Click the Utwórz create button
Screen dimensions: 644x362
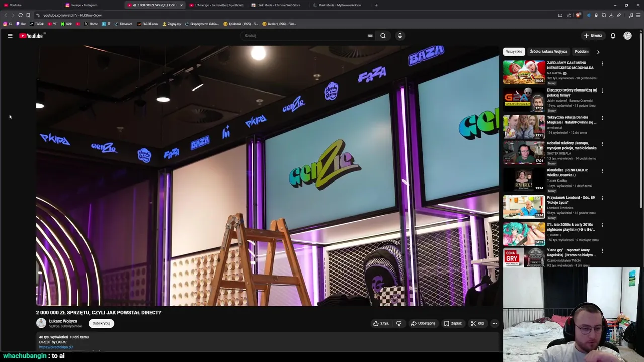click(x=593, y=36)
